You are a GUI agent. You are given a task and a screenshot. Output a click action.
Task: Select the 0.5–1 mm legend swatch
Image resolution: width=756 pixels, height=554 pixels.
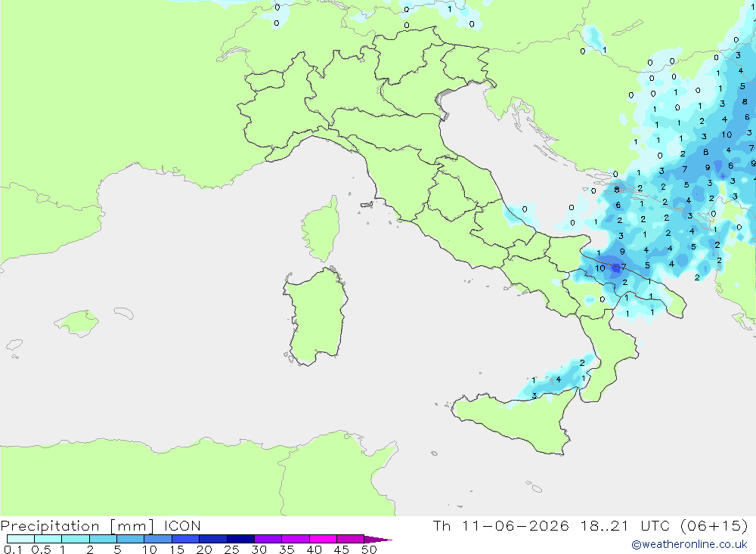click(x=48, y=539)
